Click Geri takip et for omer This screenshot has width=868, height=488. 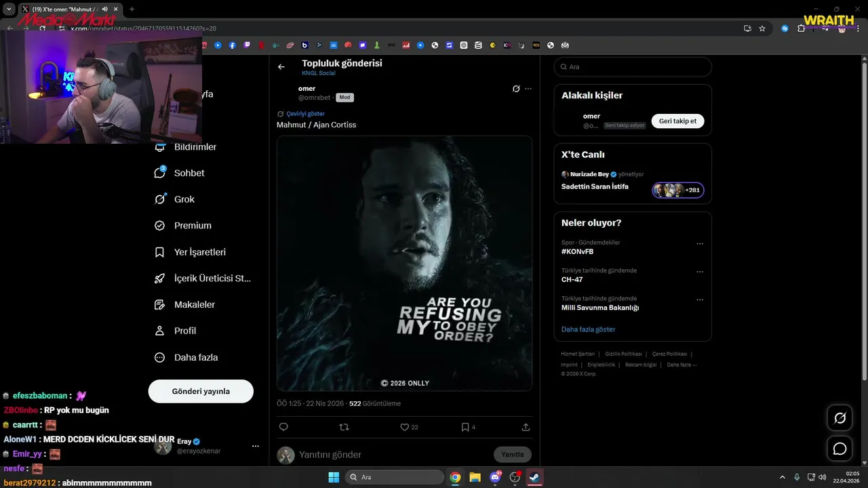click(x=678, y=121)
